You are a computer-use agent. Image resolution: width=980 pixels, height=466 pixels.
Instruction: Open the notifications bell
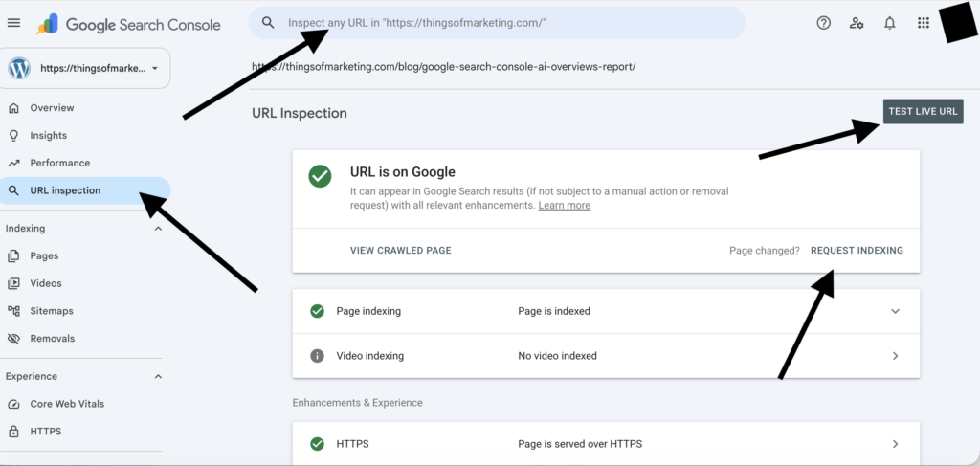click(x=889, y=23)
